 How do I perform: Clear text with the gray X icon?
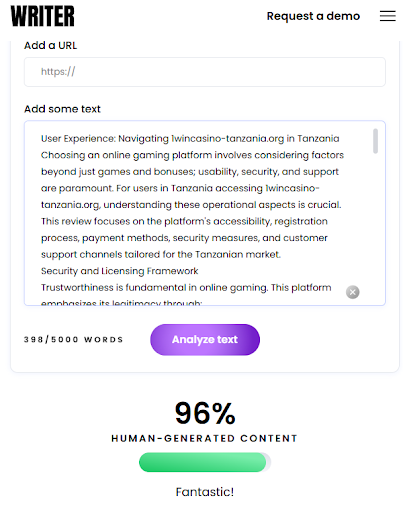(x=352, y=292)
